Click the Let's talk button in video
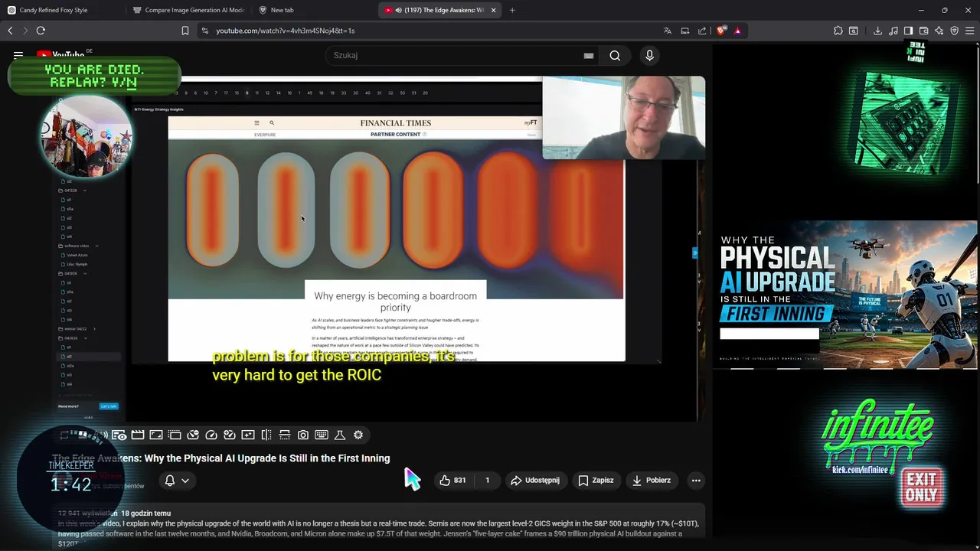Screen dimensions: 980x551 coord(109,406)
